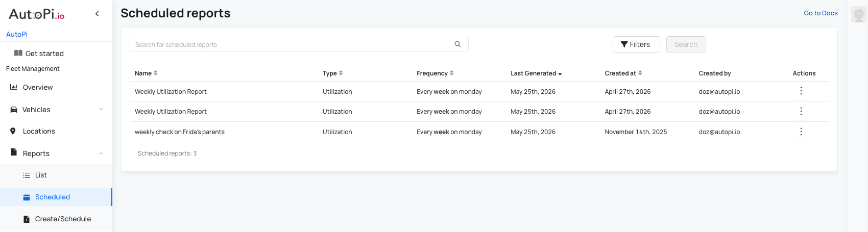This screenshot has height=232, width=868.
Task: Open actions menu for Frida's parents report
Action: [801, 132]
